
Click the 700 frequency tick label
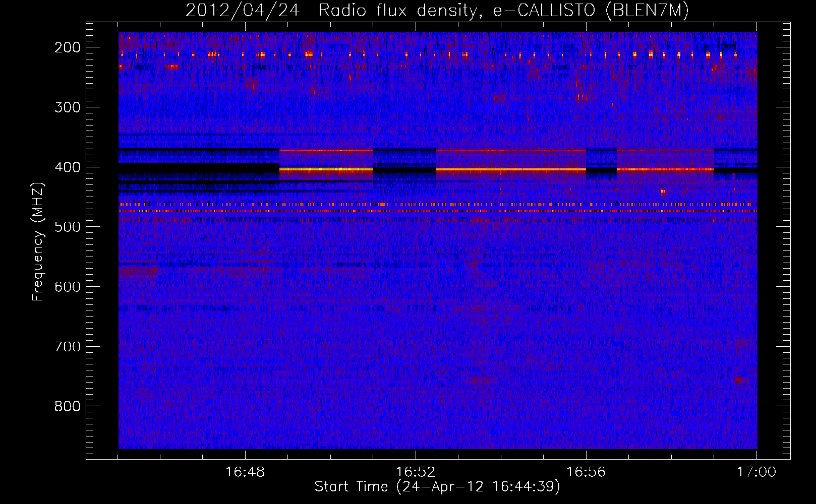68,347
